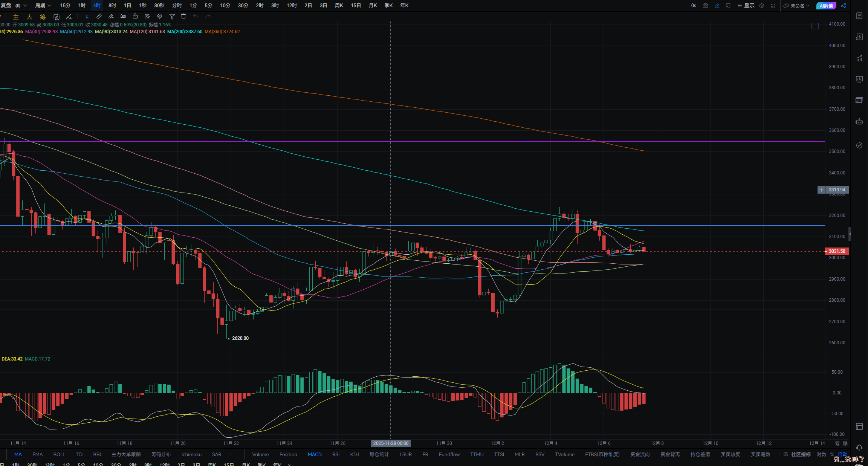Click the trash delete drawings icon
868x466 pixels.
183,16
